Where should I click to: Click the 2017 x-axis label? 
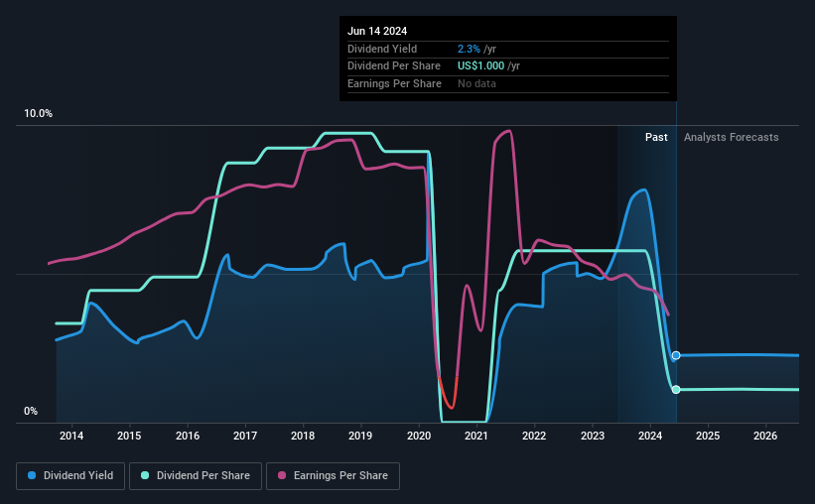tap(245, 436)
